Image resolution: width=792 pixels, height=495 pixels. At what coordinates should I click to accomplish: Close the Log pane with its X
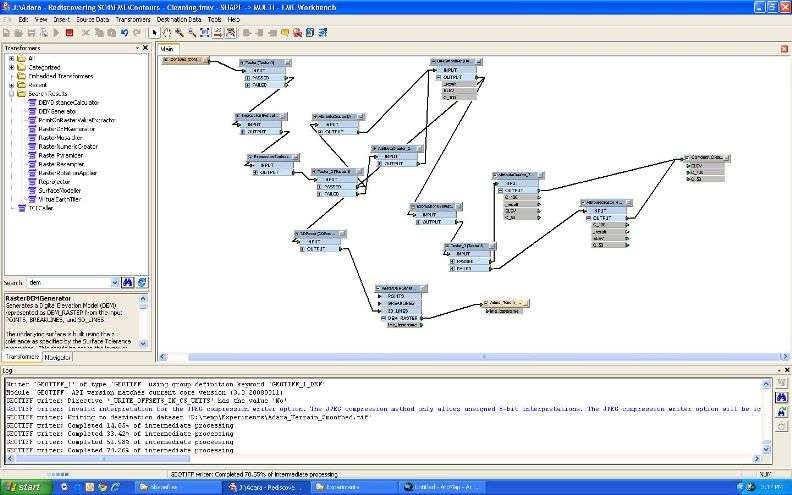(x=786, y=370)
